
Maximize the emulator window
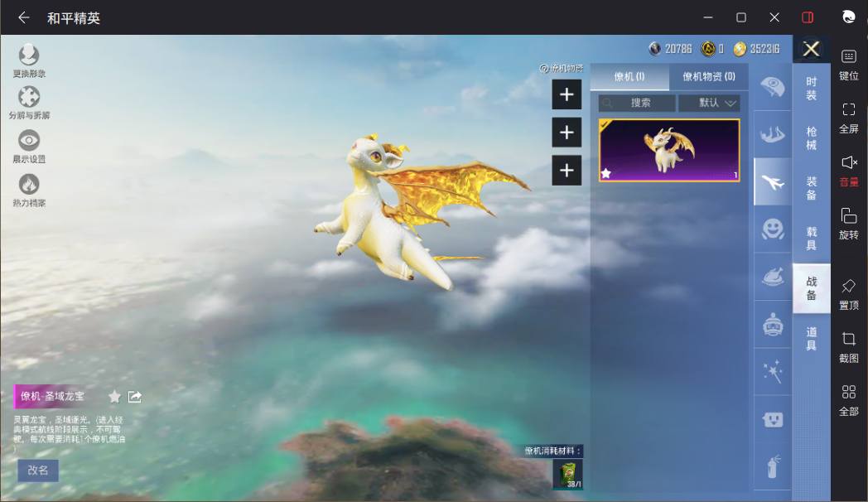tap(741, 17)
